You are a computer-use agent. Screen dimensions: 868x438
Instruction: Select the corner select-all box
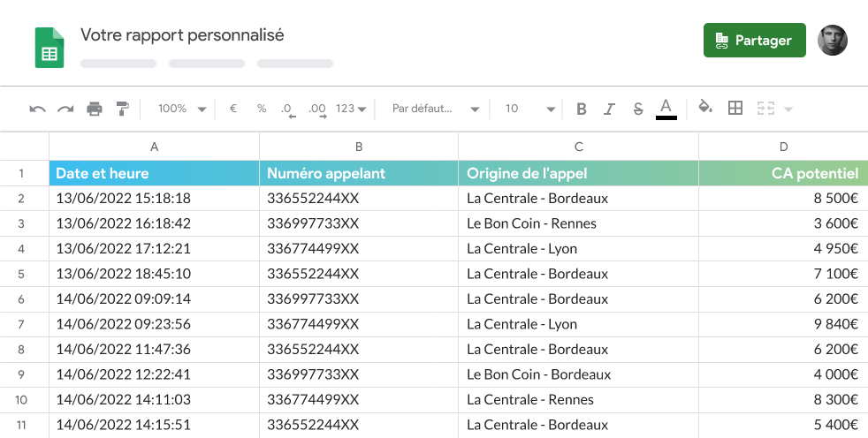pyautogui.click(x=25, y=147)
